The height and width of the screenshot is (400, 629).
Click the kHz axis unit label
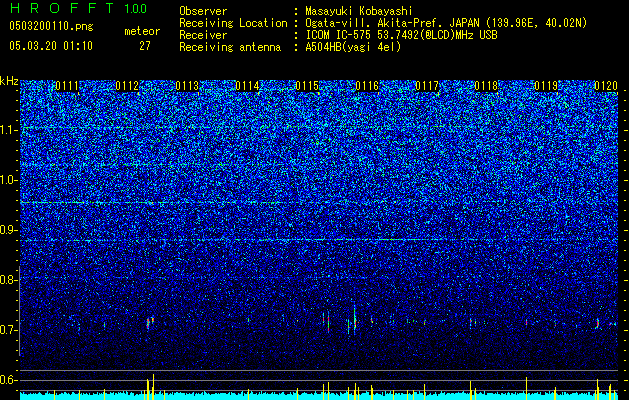(9, 81)
